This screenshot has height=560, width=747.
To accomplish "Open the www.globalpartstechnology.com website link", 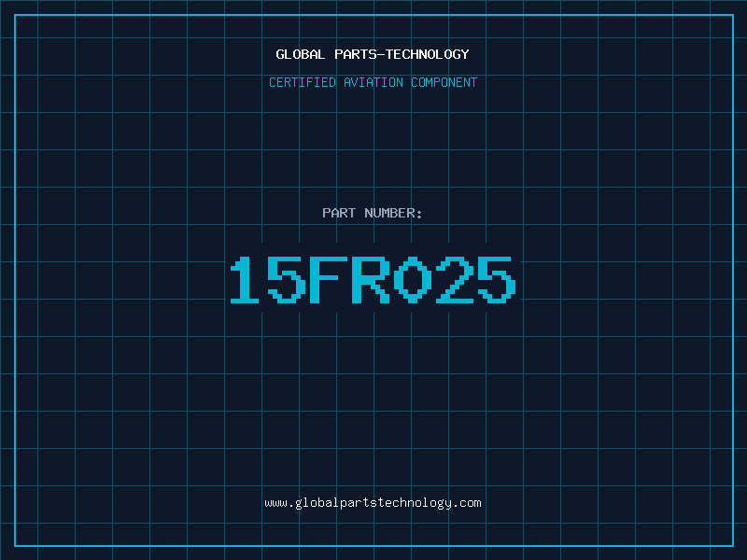I will (x=373, y=502).
